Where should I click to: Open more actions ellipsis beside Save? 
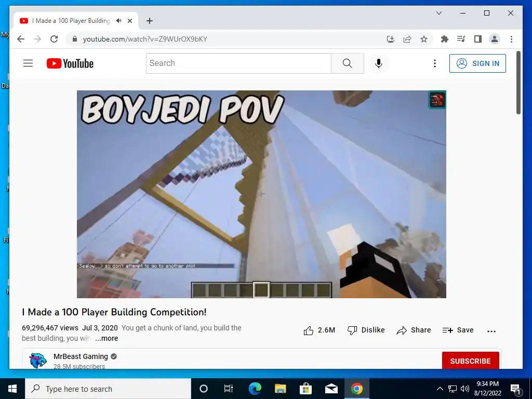pyautogui.click(x=491, y=331)
